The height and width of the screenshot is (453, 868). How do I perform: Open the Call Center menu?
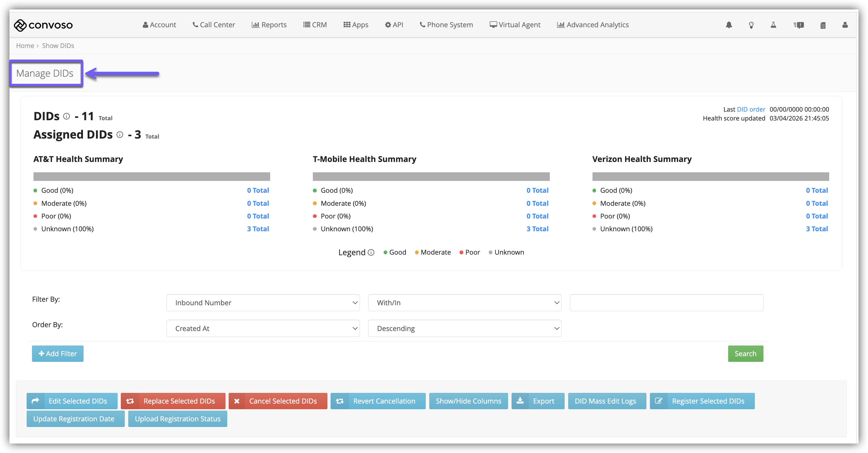(214, 25)
